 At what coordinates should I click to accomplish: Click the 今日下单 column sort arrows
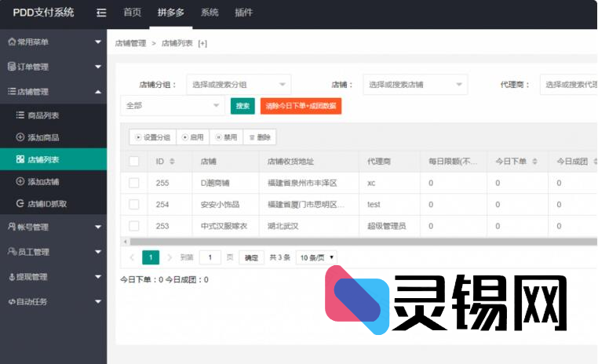point(534,162)
